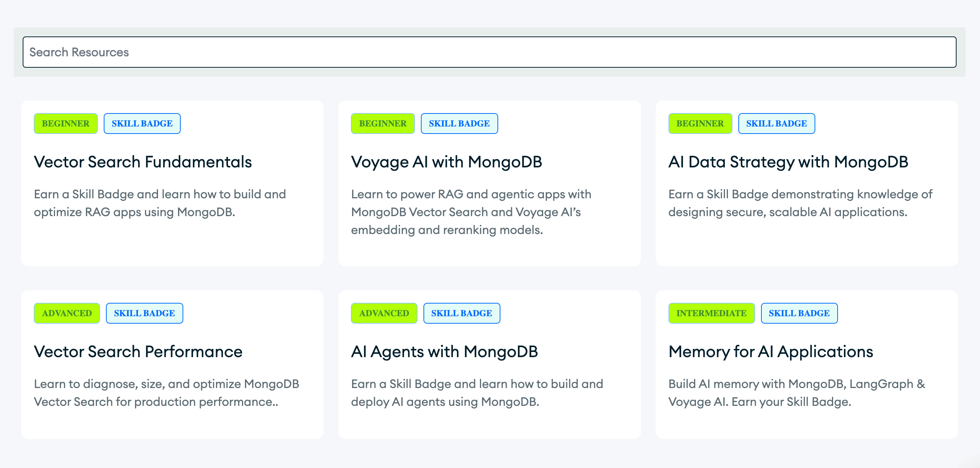
Task: Open the Voyage AI with MongoDB title
Action: (446, 162)
